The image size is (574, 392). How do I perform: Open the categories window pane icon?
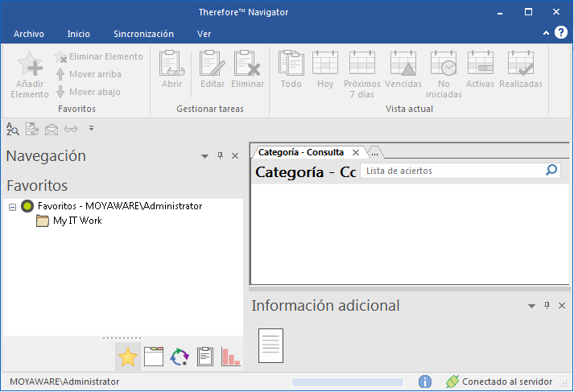pos(154,357)
